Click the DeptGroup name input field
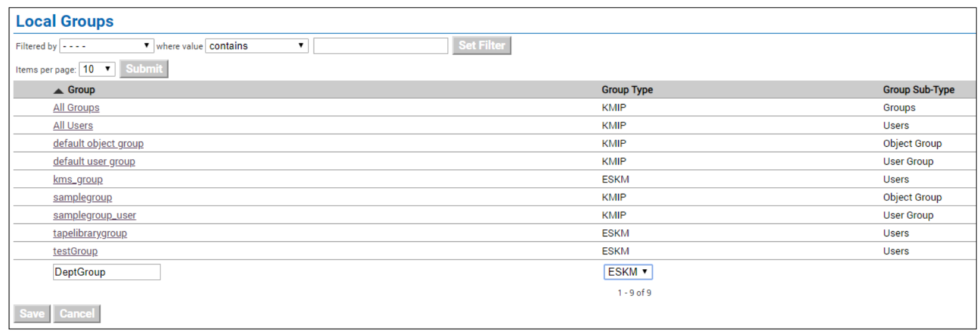980x331 pixels. 106,272
